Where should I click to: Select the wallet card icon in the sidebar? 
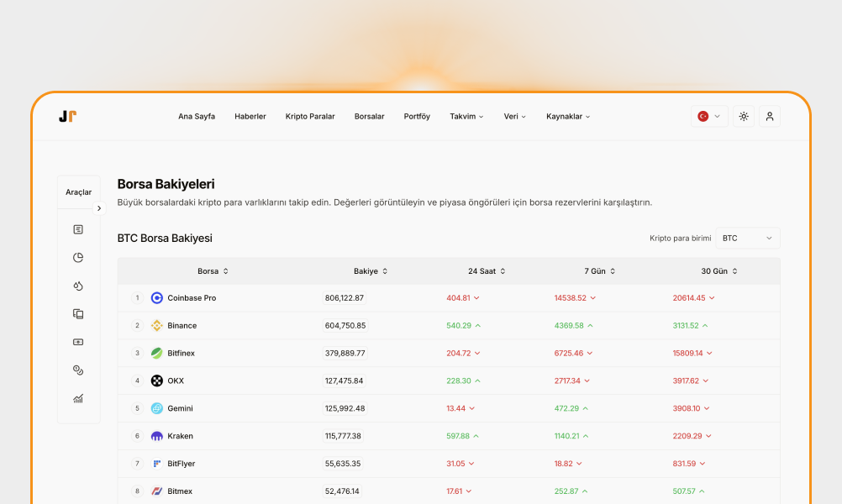pos(78,342)
